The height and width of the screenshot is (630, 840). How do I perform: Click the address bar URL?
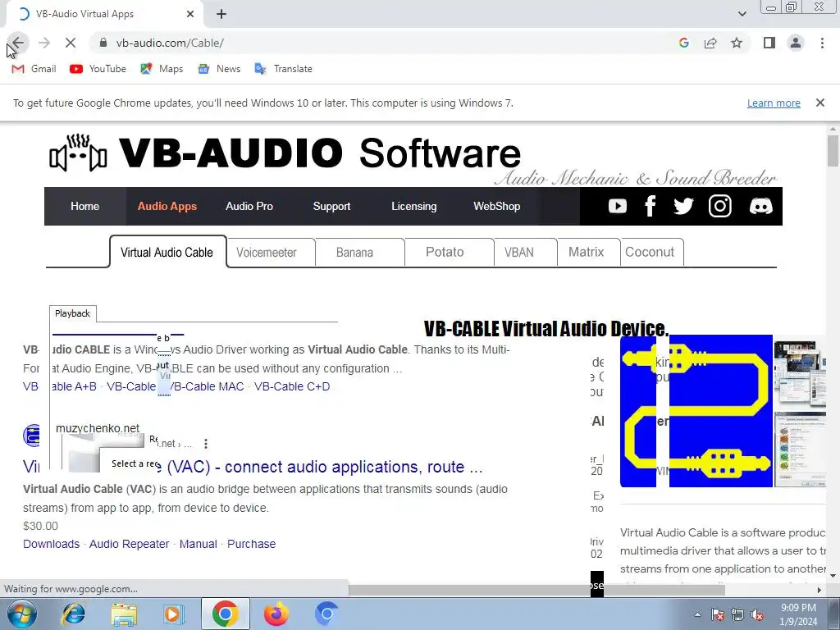(170, 43)
